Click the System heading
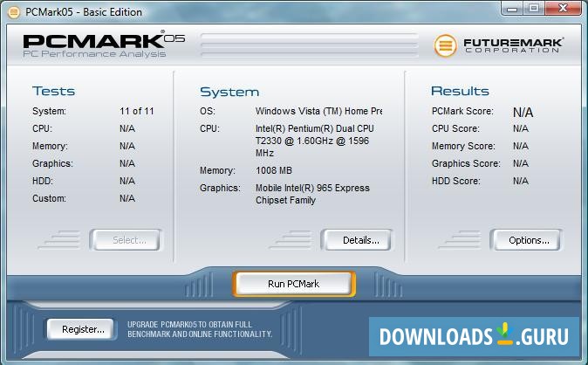Screen dimensions: 588x365 tap(229, 92)
